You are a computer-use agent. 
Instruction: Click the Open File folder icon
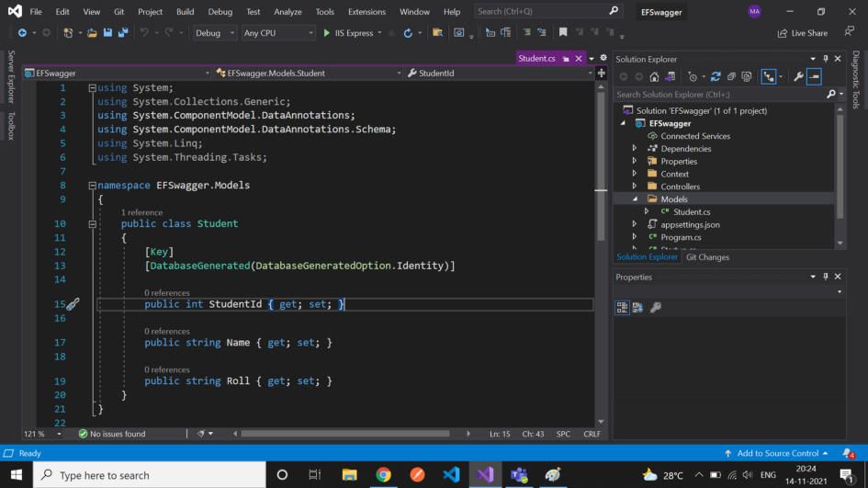pyautogui.click(x=92, y=33)
